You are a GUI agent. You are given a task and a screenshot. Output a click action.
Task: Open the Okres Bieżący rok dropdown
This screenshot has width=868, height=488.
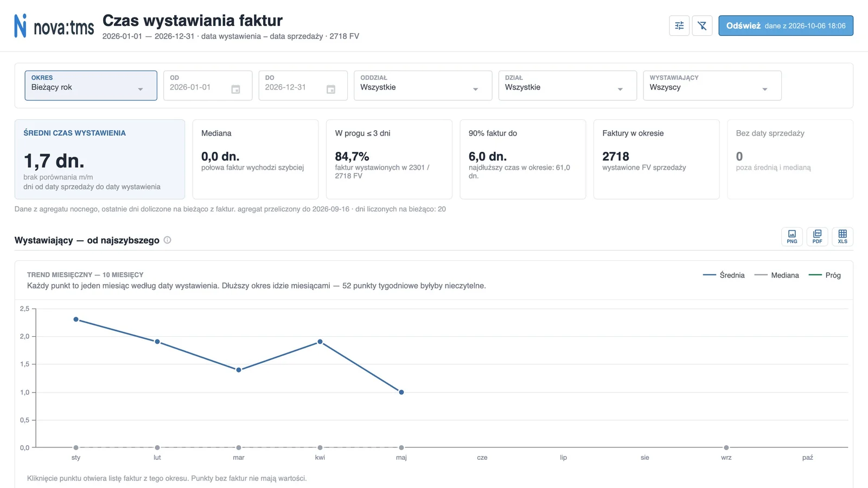(x=91, y=86)
